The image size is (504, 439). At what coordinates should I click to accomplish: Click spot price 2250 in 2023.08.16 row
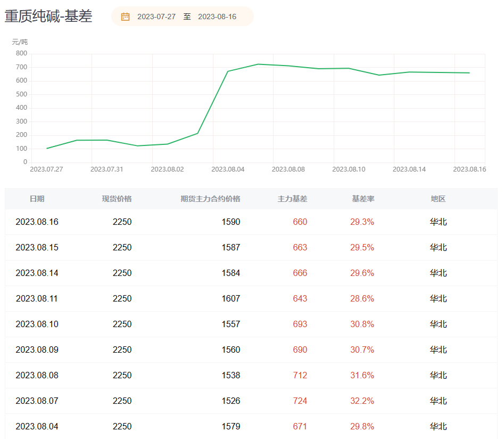122,222
